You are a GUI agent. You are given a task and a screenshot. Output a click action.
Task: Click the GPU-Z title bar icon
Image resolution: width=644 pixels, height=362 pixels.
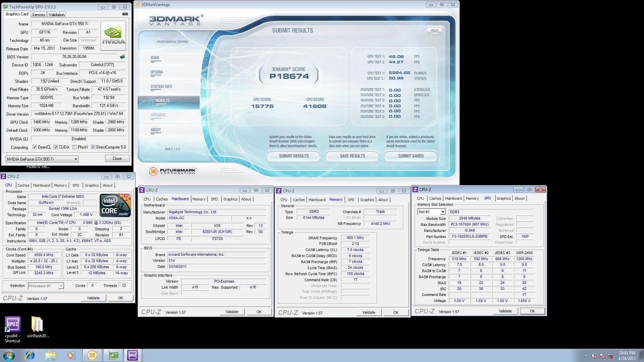coord(5,7)
